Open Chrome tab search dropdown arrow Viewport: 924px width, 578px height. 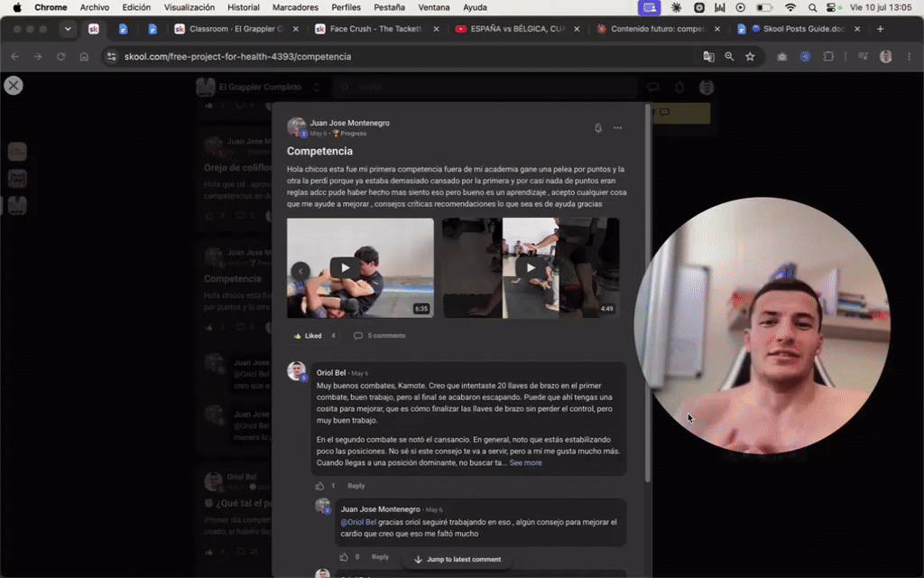(x=68, y=29)
